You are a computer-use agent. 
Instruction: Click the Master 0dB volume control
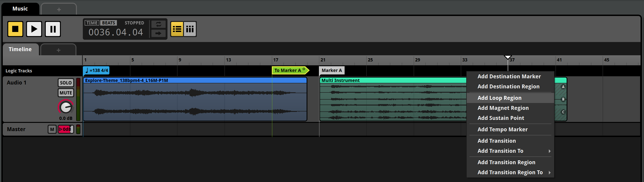click(66, 129)
